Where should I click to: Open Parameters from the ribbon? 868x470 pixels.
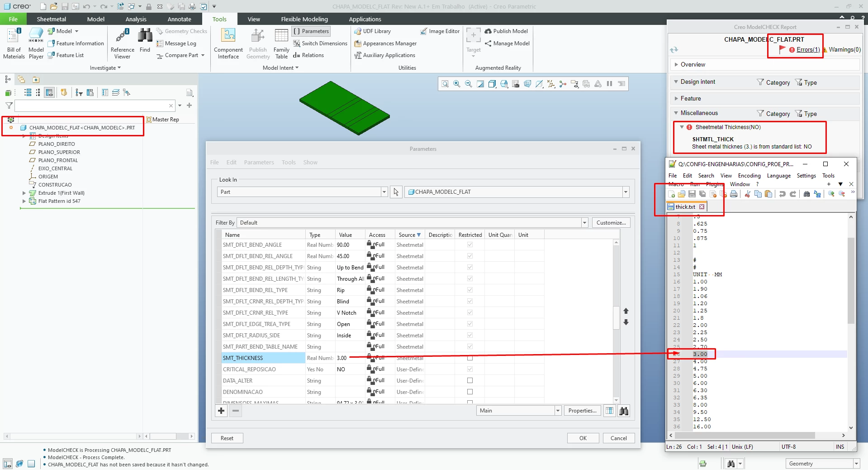point(311,31)
